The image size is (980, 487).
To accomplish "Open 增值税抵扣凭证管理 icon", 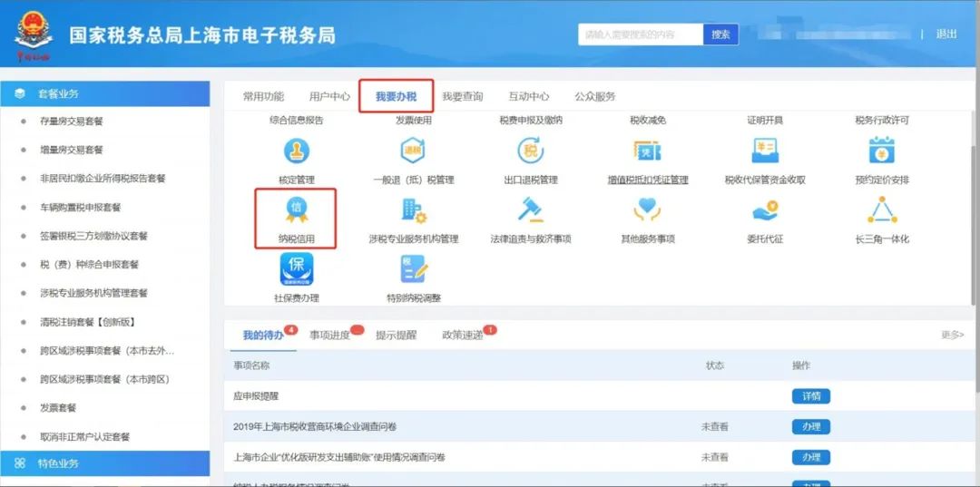I will 648,151.
